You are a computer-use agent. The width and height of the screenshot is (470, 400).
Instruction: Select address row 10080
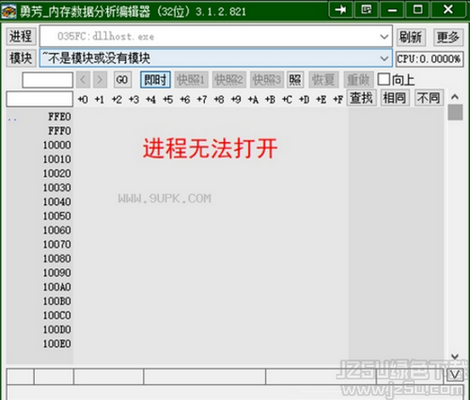(57, 259)
